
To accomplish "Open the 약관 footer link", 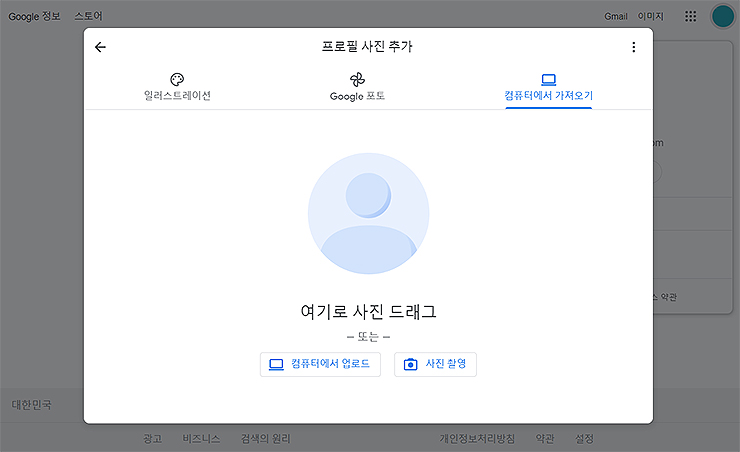I will click(545, 439).
